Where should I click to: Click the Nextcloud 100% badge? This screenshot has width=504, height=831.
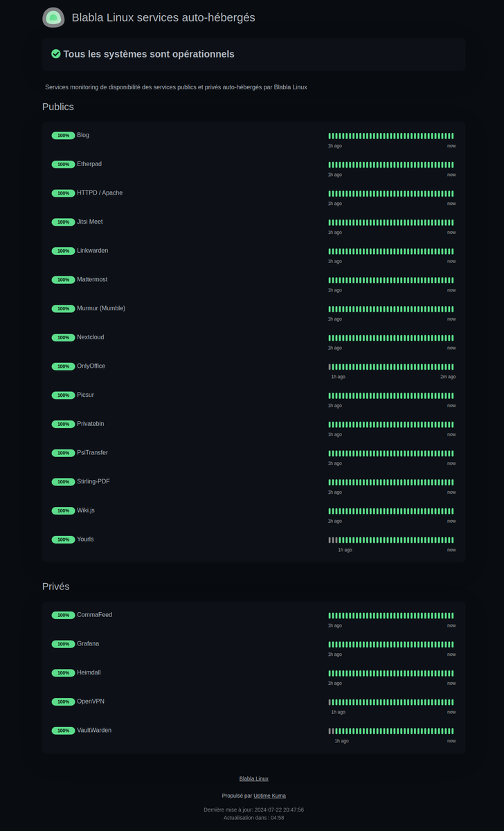pyautogui.click(x=63, y=338)
